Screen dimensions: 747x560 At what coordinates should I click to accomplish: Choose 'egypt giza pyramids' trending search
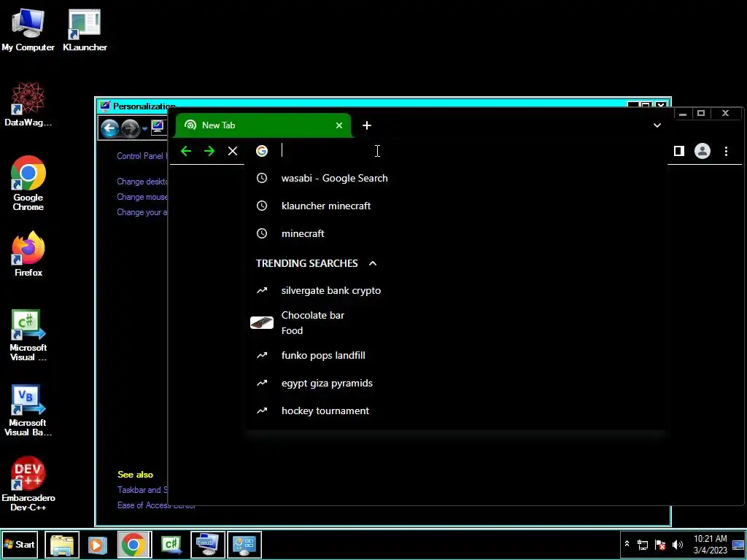tap(457, 383)
